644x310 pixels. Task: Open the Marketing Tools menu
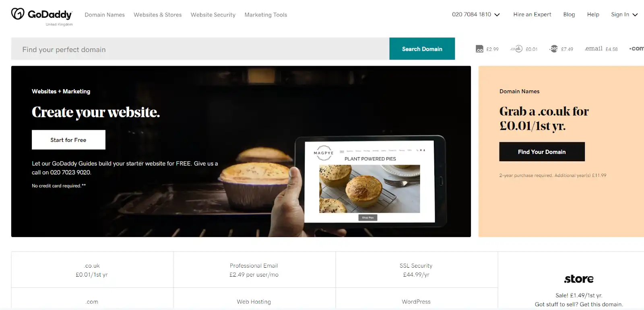(x=266, y=15)
